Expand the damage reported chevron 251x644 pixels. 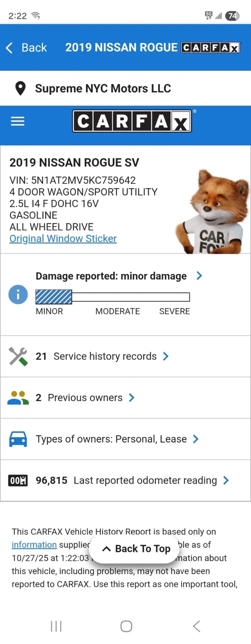click(x=199, y=276)
